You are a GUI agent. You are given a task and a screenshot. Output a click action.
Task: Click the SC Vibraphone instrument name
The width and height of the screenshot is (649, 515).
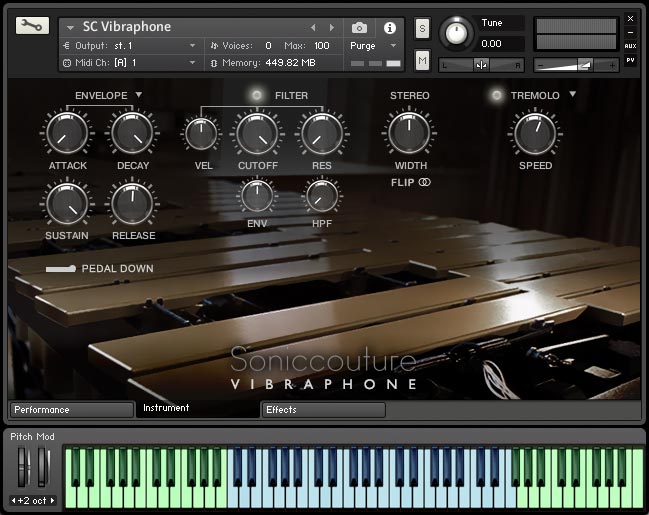point(127,27)
